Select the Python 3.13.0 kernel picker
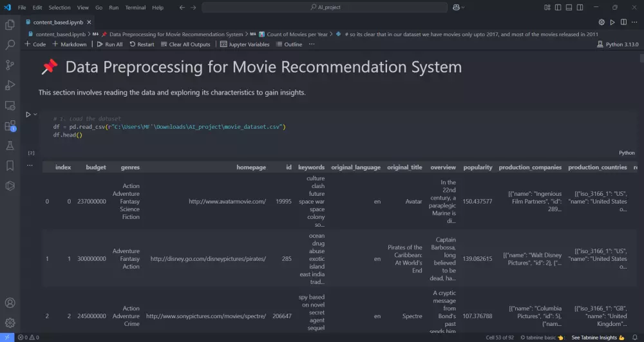This screenshot has width=644, height=342. pyautogui.click(x=618, y=44)
